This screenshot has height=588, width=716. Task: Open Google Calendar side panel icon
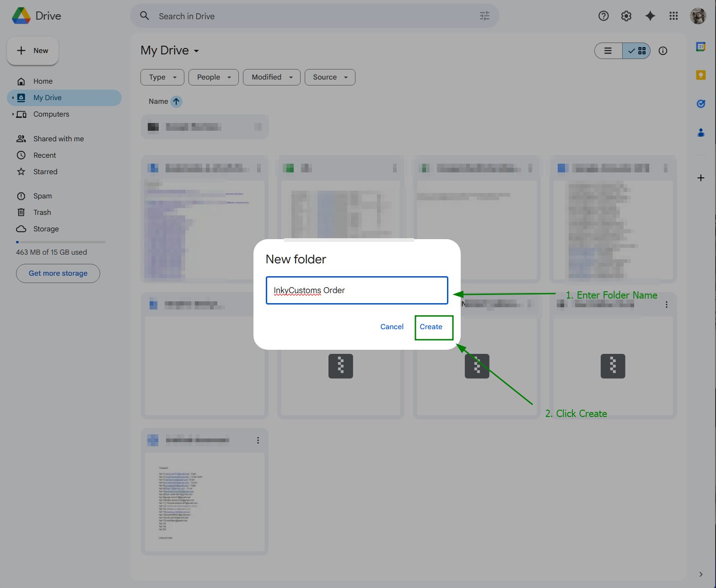point(701,47)
